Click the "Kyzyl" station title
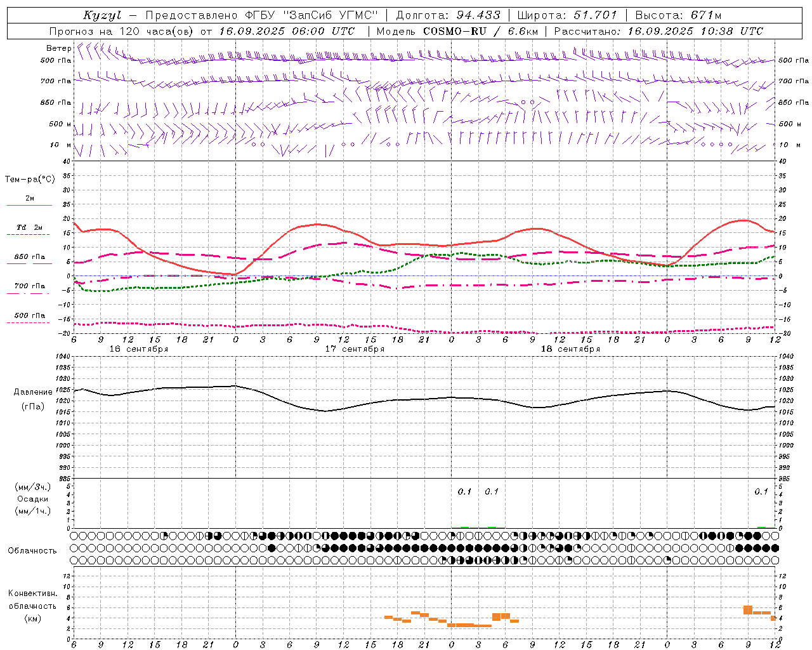The height and width of the screenshot is (650, 812). pyautogui.click(x=102, y=15)
